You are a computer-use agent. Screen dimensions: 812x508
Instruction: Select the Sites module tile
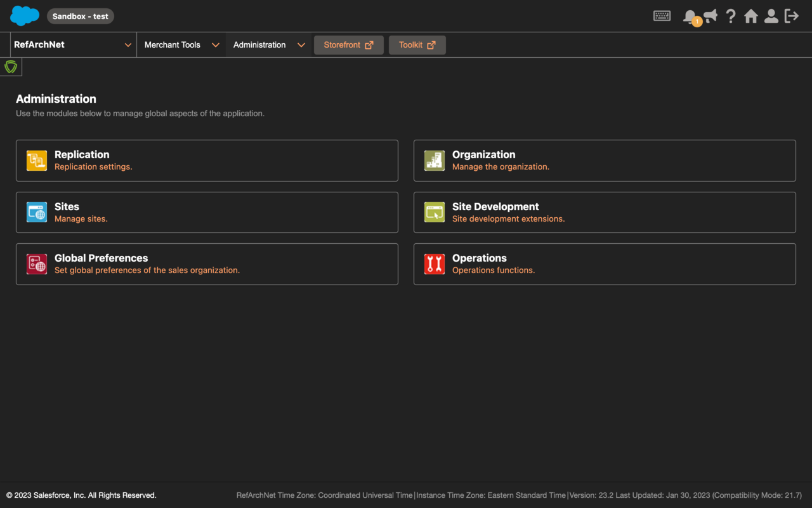(207, 212)
